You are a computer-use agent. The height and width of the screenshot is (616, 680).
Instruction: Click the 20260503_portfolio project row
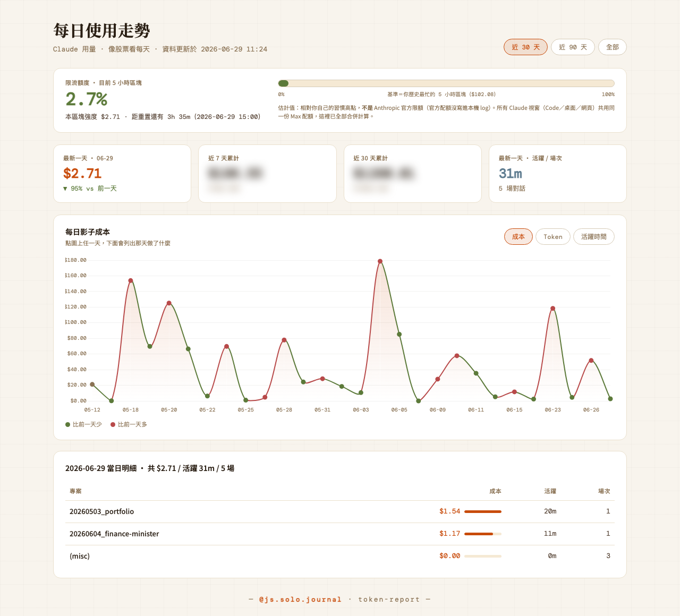click(x=340, y=511)
